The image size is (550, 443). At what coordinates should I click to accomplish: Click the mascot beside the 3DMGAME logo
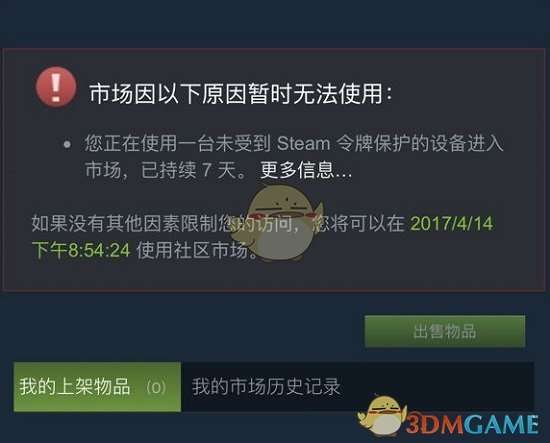click(382, 416)
